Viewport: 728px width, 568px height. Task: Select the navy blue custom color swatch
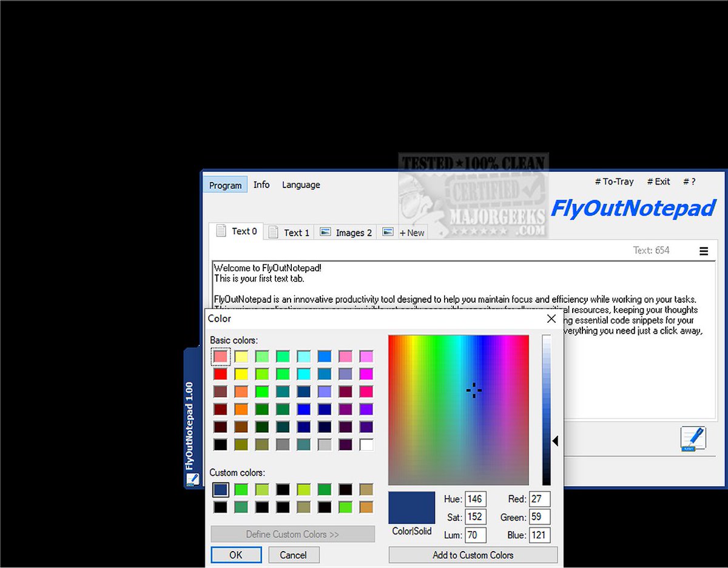(x=221, y=489)
